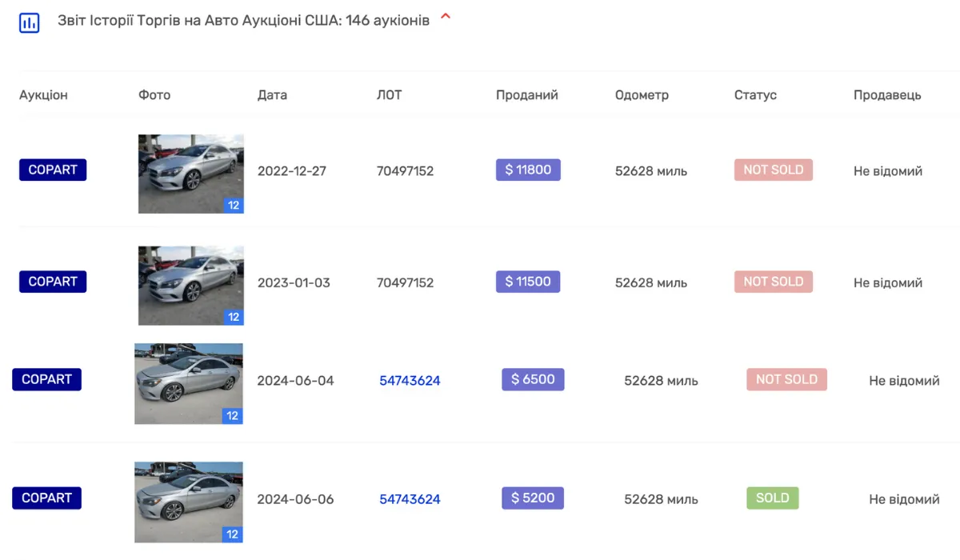The height and width of the screenshot is (560, 960).
Task: Click the $ 6500 price badge
Action: click(x=533, y=379)
